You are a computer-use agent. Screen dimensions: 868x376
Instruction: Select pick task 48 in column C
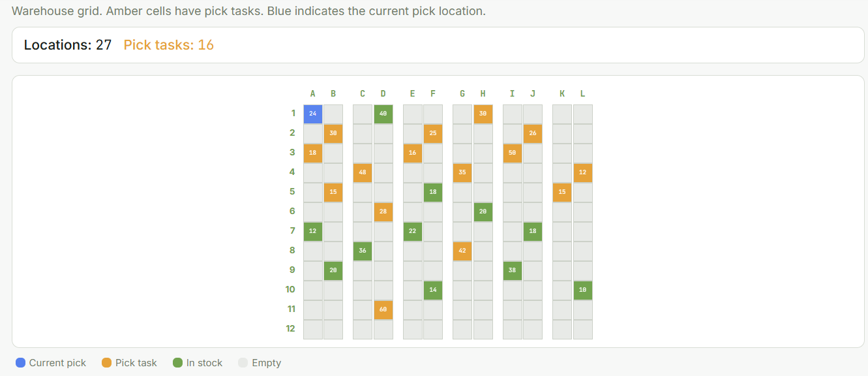click(x=363, y=173)
